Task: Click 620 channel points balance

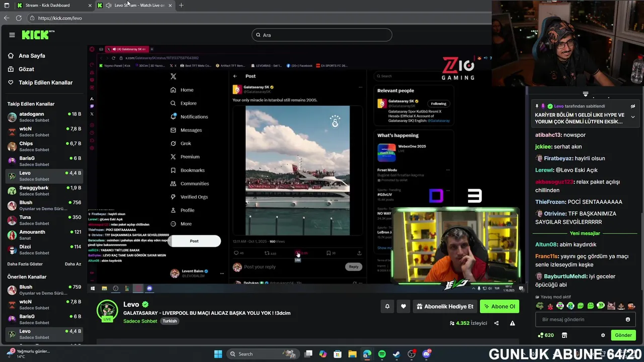Action: (546, 335)
